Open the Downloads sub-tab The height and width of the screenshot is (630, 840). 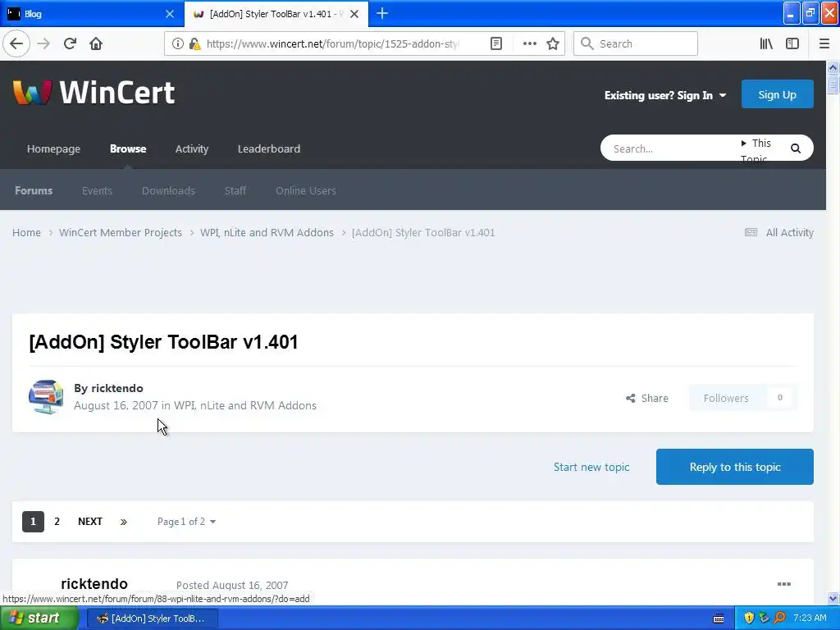168,190
